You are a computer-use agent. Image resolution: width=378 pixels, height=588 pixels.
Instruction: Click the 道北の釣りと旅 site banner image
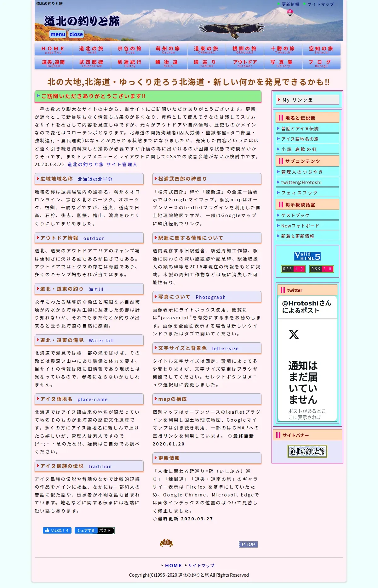pyautogui.click(x=307, y=451)
